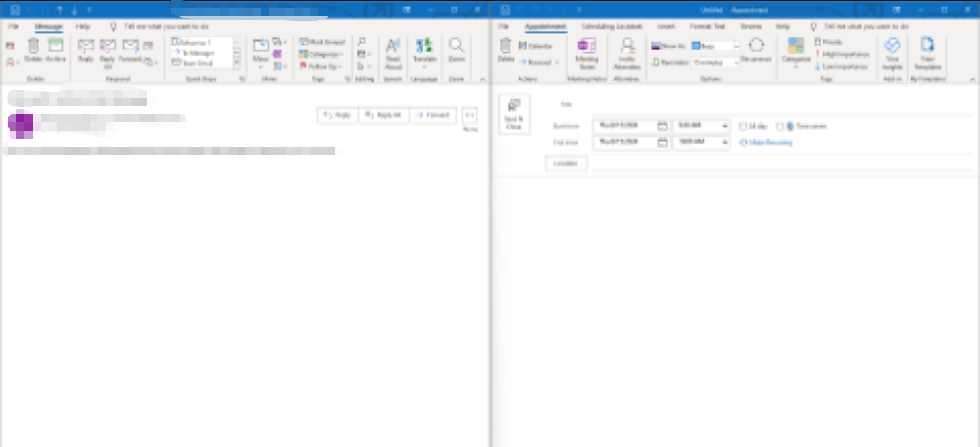This screenshot has height=447, width=980.
Task: Click the Location button
Action: click(x=566, y=164)
